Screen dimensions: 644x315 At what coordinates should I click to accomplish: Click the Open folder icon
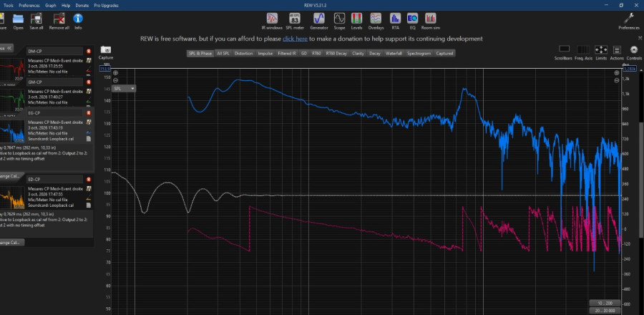tap(18, 19)
